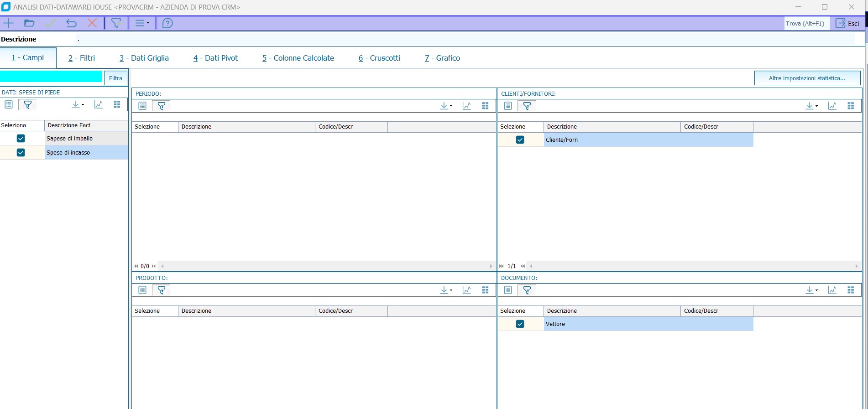Screen dimensions: 868x409
Task: Expand the toolbar hamburger menu dropdown
Action: coord(142,23)
